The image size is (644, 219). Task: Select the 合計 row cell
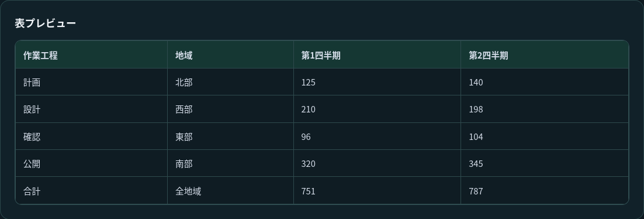[91, 190]
